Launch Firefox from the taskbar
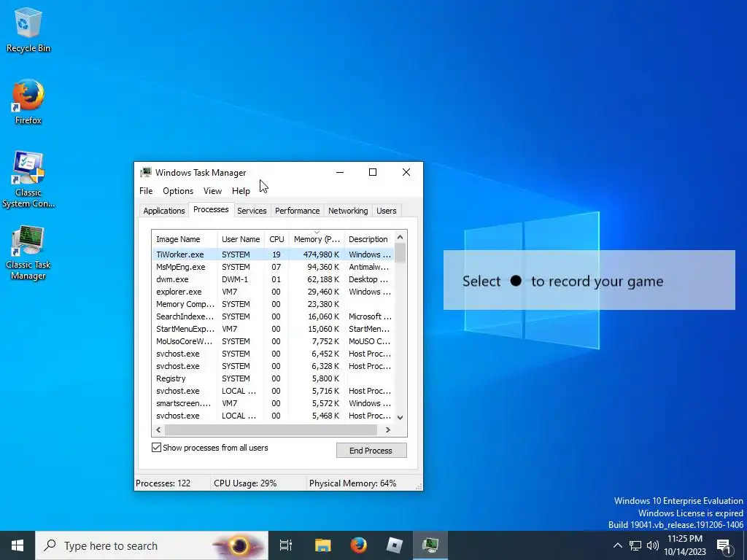 click(x=359, y=545)
